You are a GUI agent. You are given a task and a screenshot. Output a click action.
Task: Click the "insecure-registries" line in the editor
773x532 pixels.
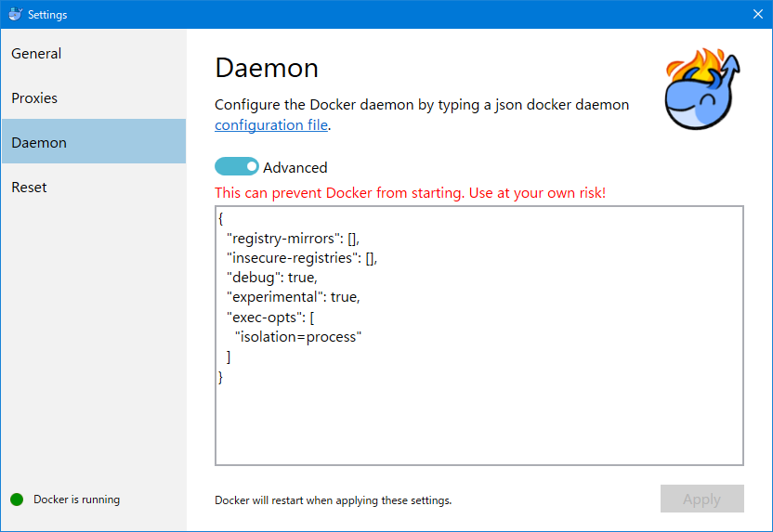pyautogui.click(x=302, y=257)
